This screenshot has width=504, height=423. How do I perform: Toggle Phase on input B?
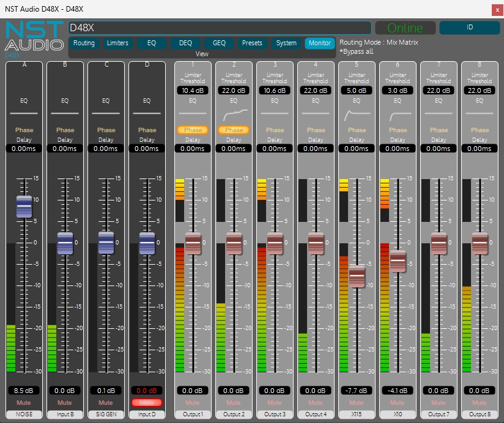65,130
